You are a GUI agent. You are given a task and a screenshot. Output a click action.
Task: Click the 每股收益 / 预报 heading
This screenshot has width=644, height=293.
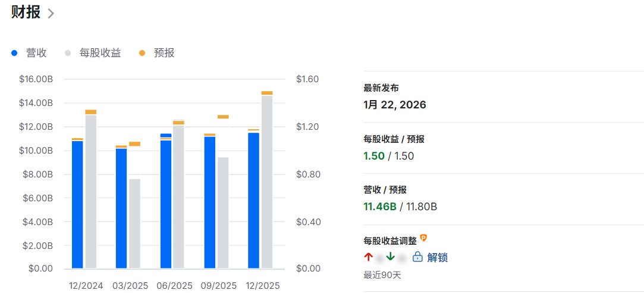(394, 139)
